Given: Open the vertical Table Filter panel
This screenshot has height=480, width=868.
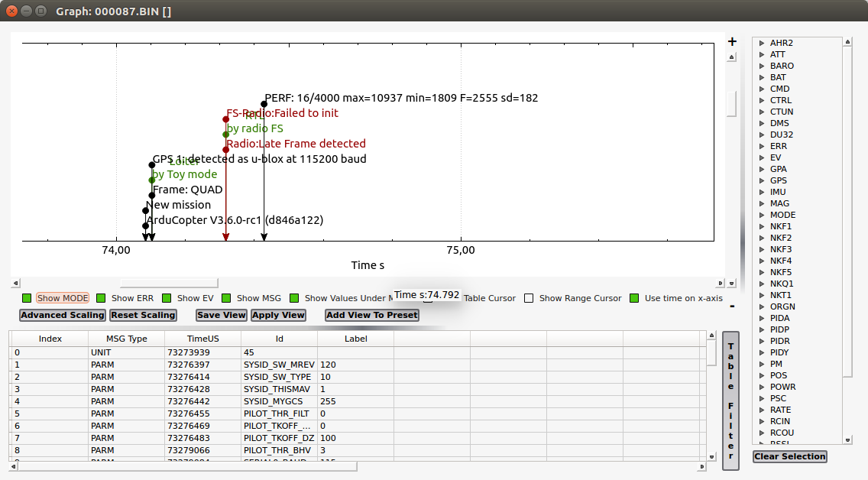Looking at the screenshot, I should pos(730,401).
